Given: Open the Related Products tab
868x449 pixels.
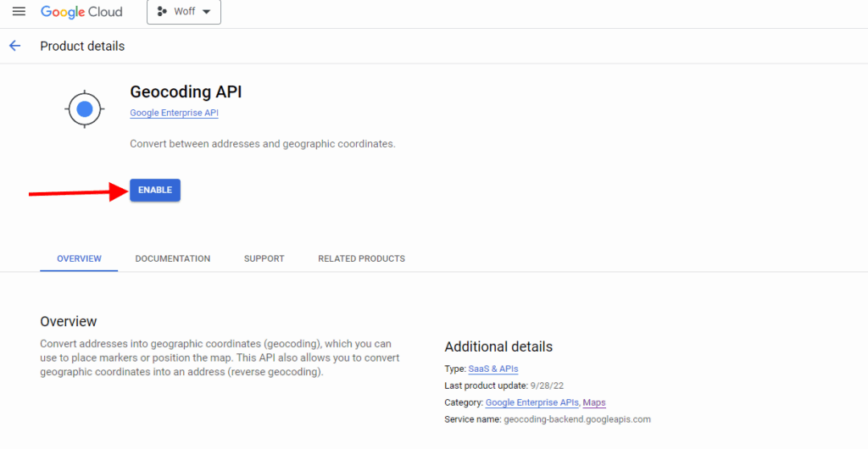Looking at the screenshot, I should (x=361, y=258).
